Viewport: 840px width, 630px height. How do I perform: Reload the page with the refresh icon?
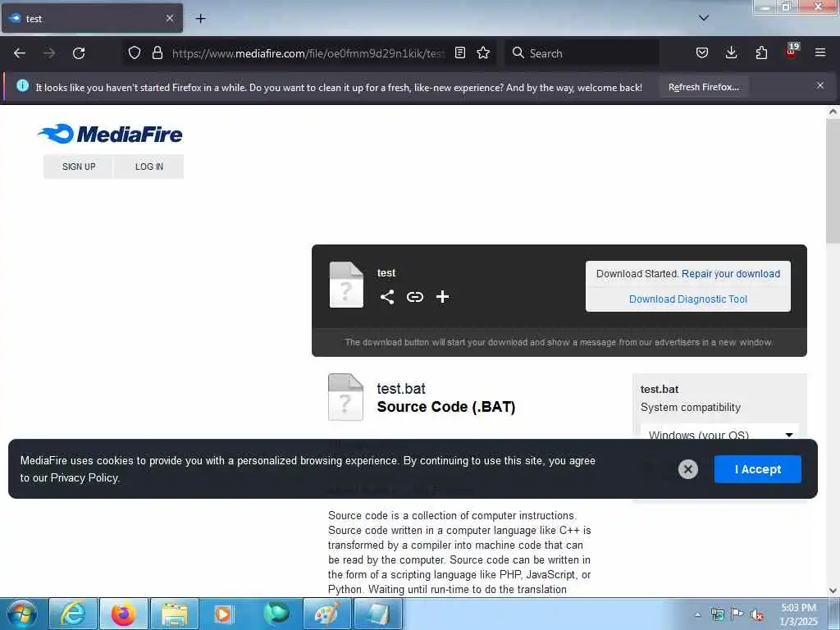[x=79, y=53]
